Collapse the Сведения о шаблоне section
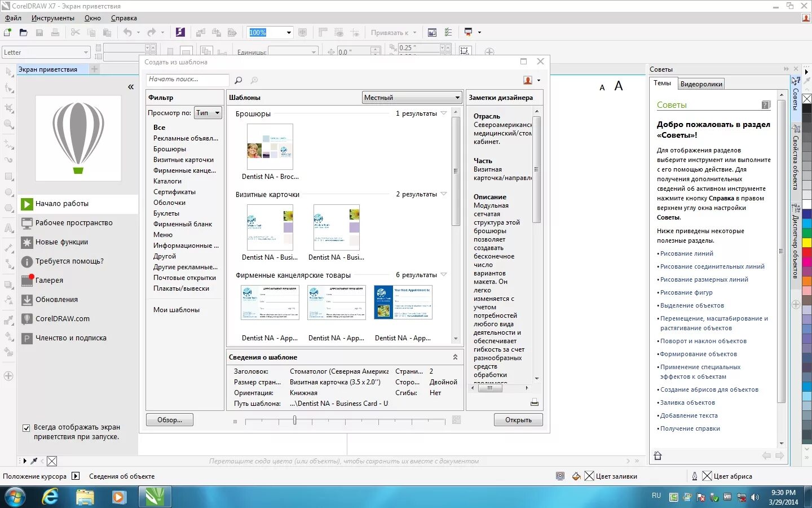The height and width of the screenshot is (508, 812). tap(455, 357)
